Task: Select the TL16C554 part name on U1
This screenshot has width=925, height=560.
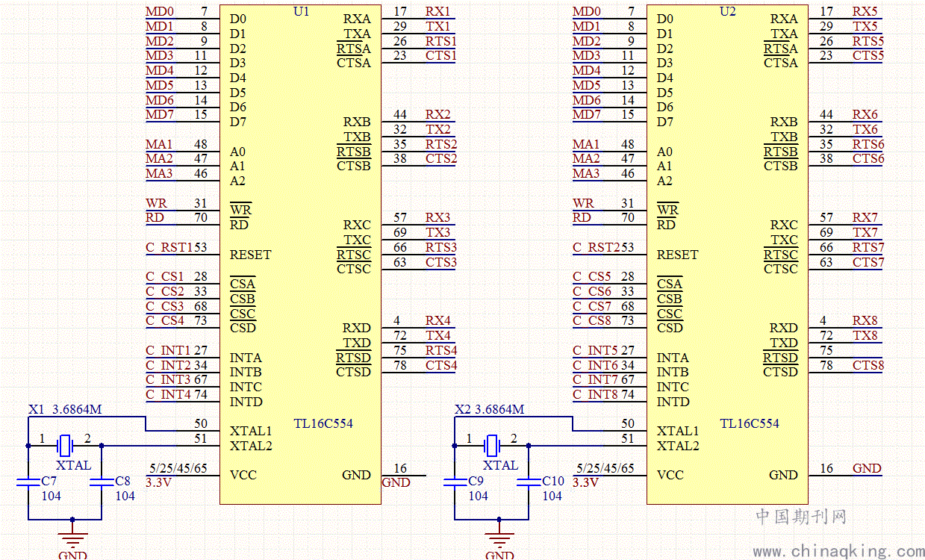Action: click(x=323, y=423)
